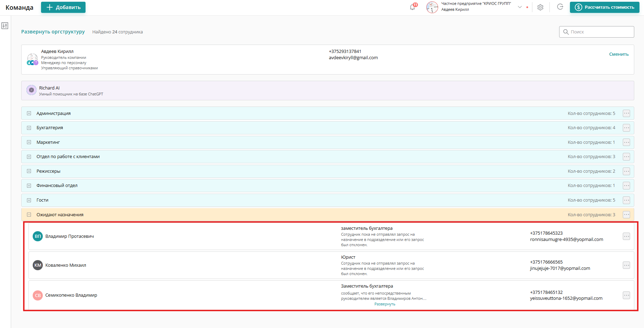The height and width of the screenshot is (328, 644).
Task: Click the name Владимир Протасевич
Action: click(x=70, y=236)
